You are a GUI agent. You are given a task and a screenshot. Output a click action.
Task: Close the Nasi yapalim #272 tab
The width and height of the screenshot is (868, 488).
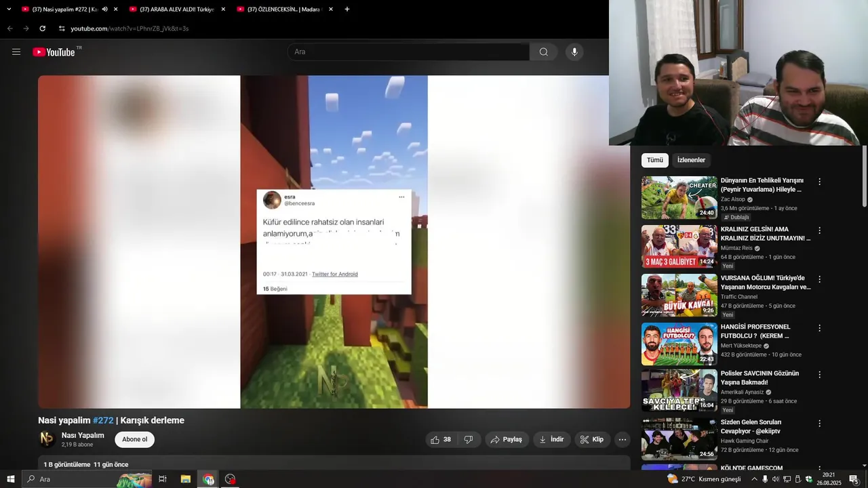[115, 9]
